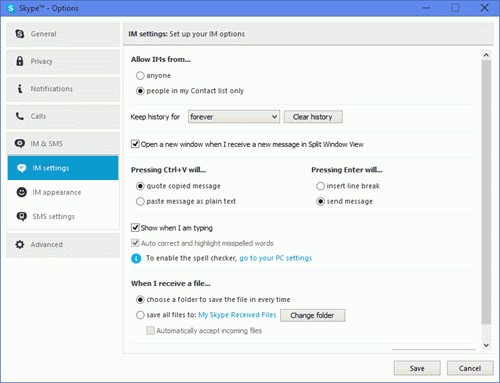
Task: Set Enter to insert line break
Action: [x=320, y=186]
